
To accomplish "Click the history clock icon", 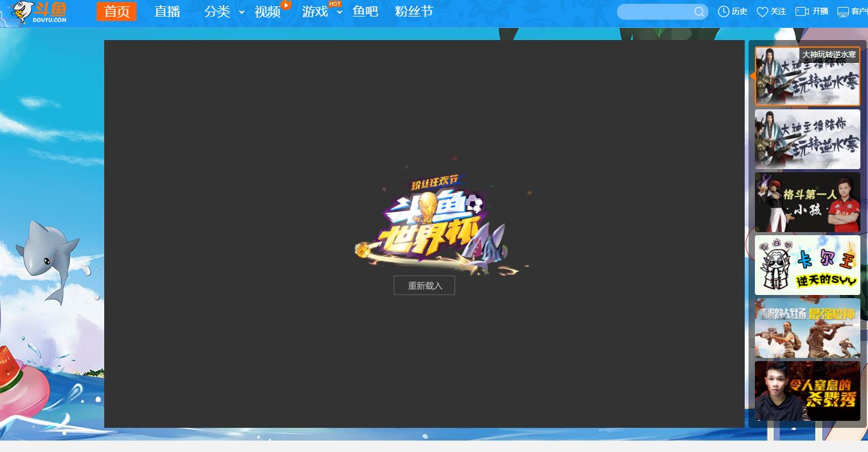I will point(723,11).
